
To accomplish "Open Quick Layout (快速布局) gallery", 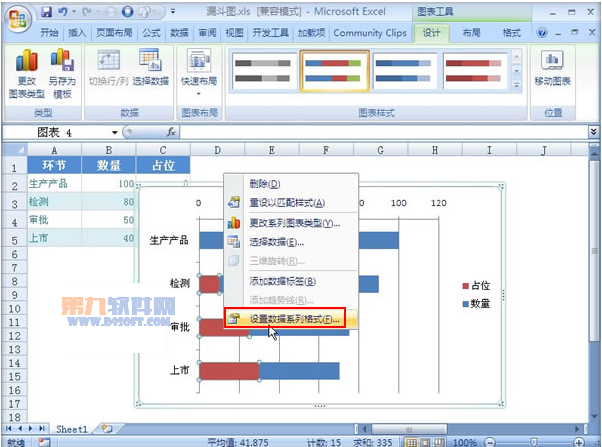I will tap(198, 73).
